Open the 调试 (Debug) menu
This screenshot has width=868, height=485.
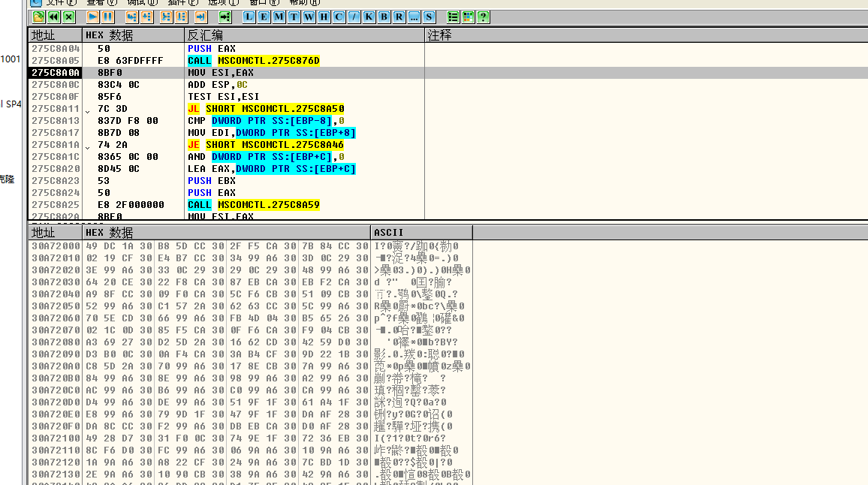point(137,2)
